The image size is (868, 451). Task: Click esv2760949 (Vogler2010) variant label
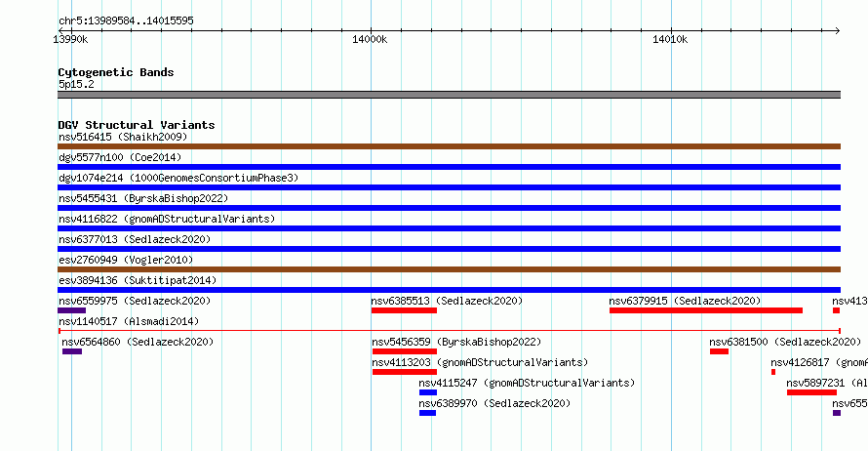pyautogui.click(x=126, y=260)
